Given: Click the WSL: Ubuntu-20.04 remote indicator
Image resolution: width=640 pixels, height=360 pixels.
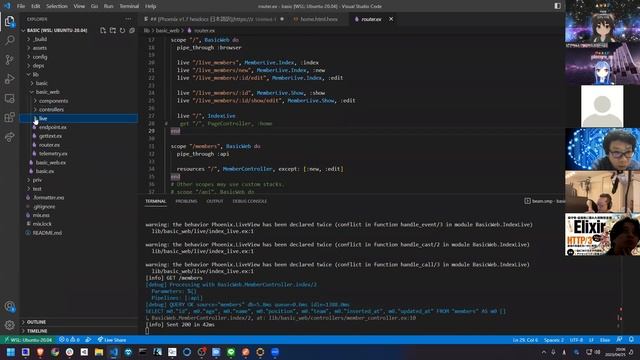Looking at the screenshot, I should click(x=28, y=340).
